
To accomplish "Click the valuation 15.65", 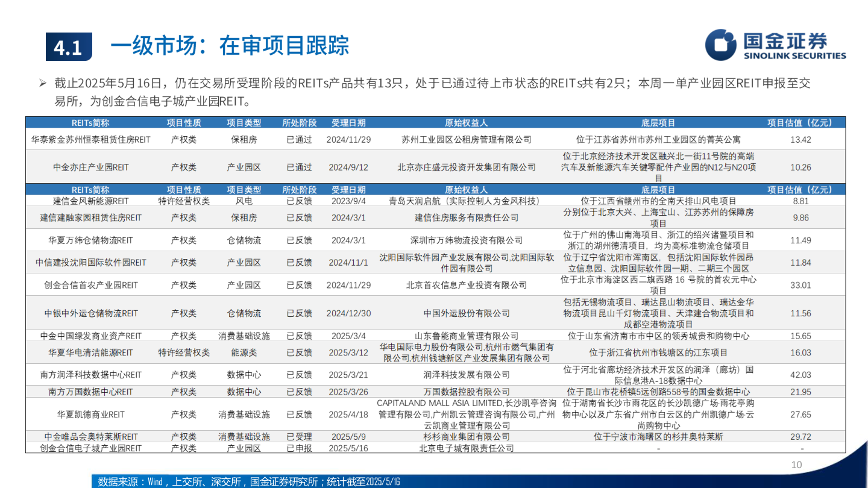I will coord(800,336).
